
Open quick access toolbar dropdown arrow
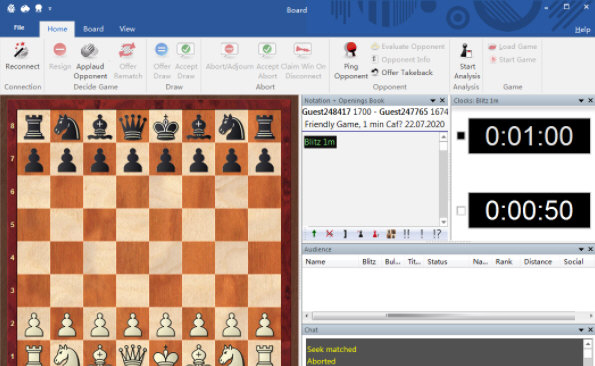(x=50, y=9)
